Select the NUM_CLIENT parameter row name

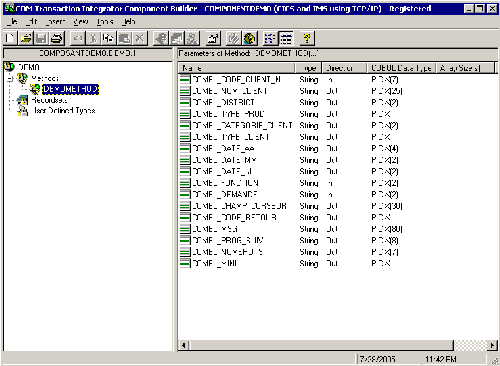pos(230,91)
